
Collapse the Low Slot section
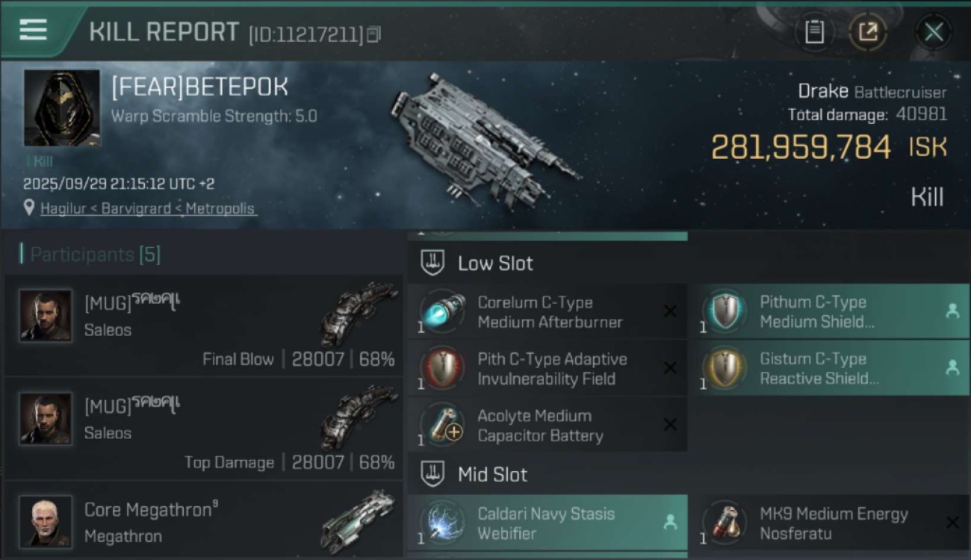coord(494,263)
